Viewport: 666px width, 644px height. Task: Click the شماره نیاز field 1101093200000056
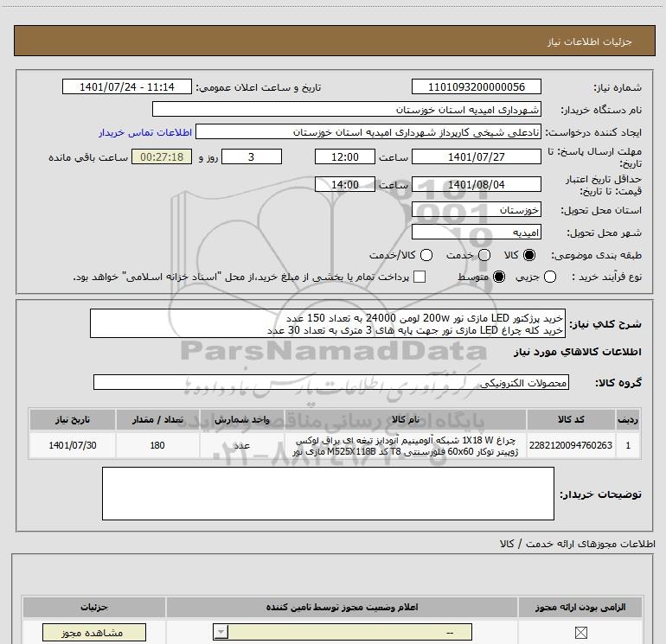click(476, 86)
